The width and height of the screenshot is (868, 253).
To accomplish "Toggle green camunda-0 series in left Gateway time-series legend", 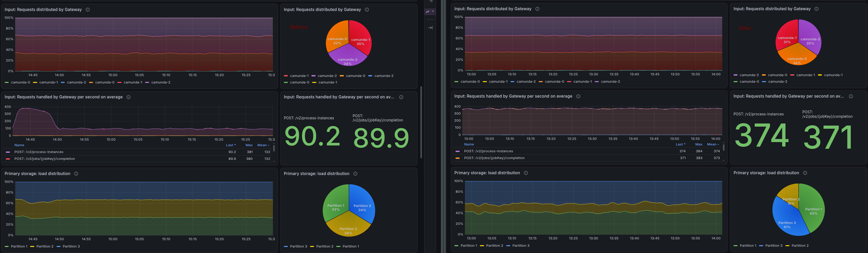I will point(18,82).
